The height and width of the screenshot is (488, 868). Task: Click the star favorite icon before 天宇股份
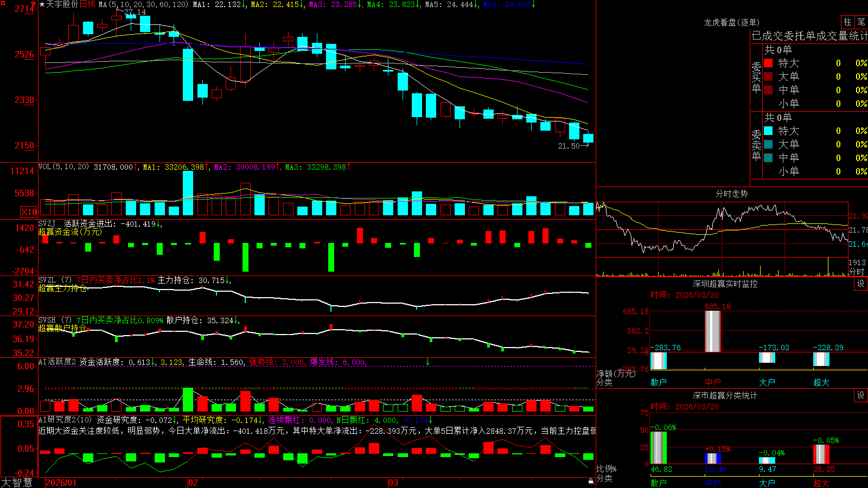(42, 4)
